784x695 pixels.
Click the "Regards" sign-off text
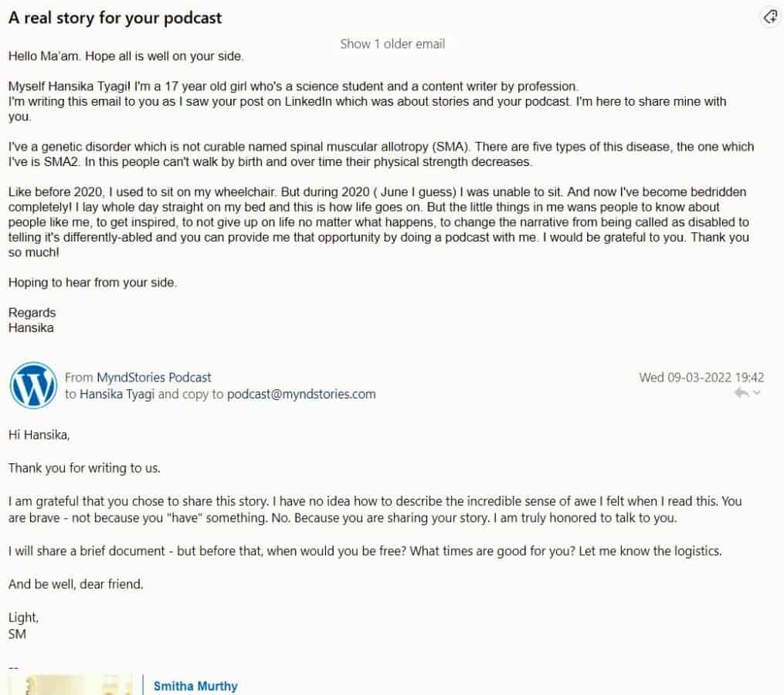(32, 313)
